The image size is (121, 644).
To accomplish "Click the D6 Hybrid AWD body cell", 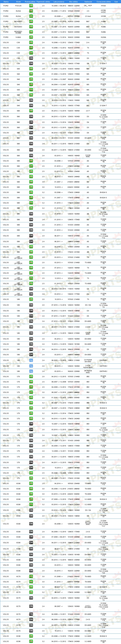I will click(88, 371).
